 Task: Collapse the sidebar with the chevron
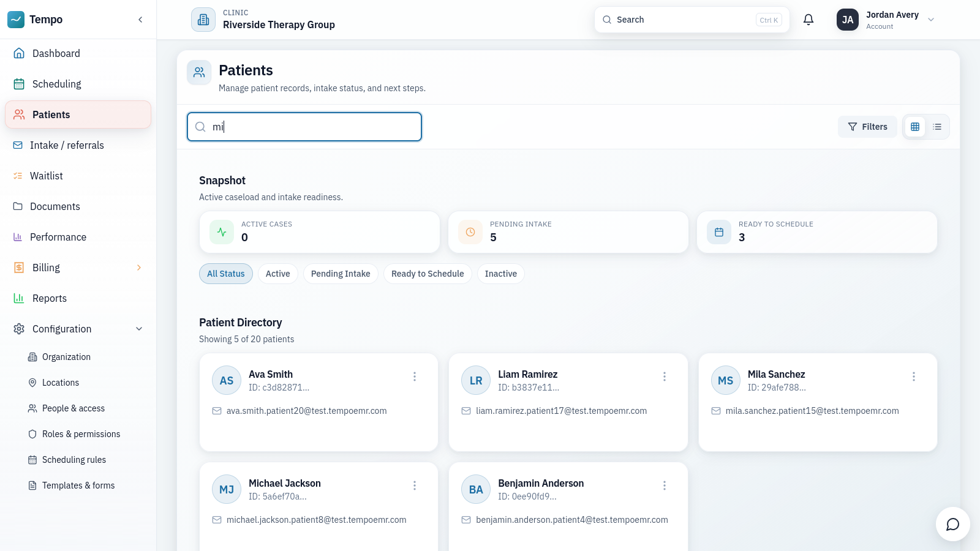click(140, 20)
